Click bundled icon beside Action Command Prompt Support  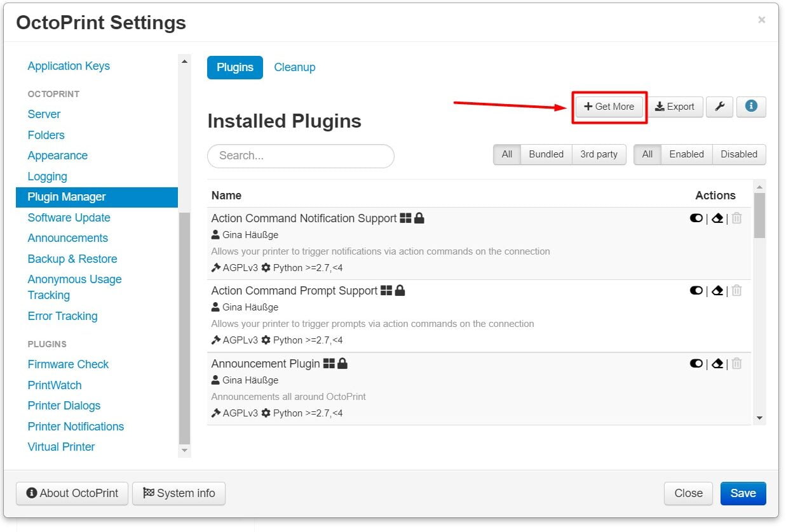coord(386,291)
